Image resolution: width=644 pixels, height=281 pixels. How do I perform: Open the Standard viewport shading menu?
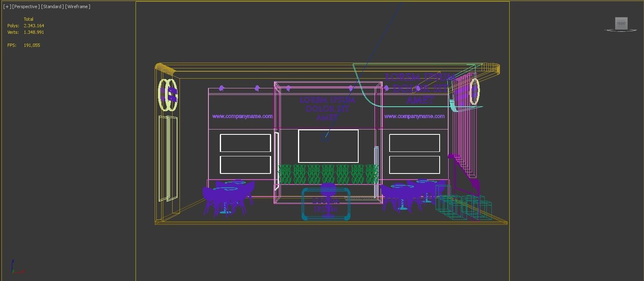[53, 7]
